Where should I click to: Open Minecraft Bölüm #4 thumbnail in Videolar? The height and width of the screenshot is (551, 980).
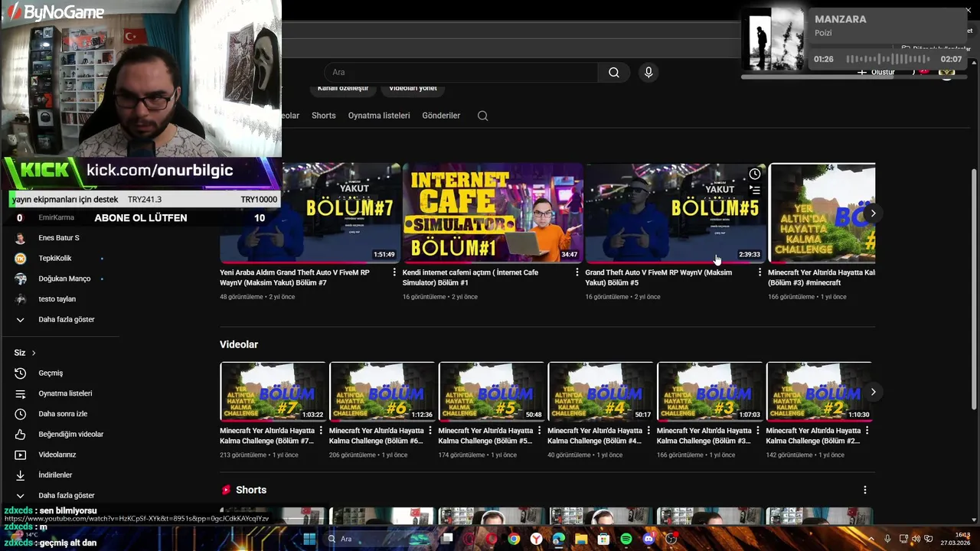pyautogui.click(x=601, y=392)
